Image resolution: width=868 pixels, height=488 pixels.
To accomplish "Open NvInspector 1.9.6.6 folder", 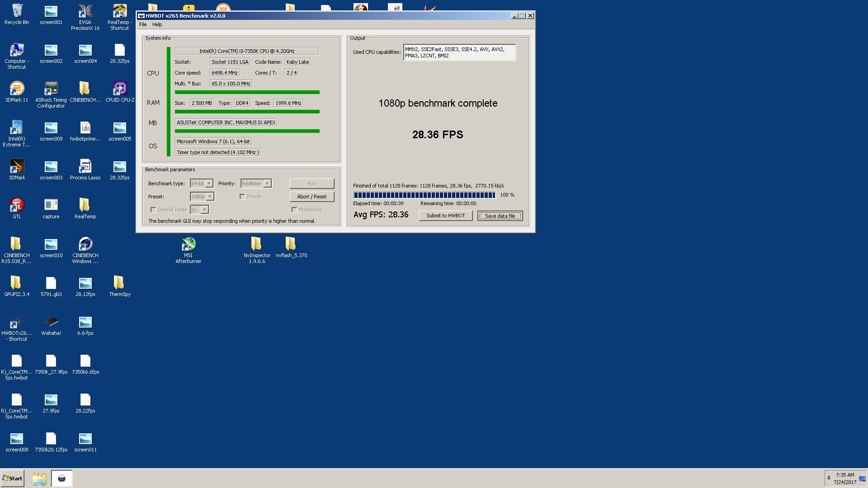I will tap(256, 250).
